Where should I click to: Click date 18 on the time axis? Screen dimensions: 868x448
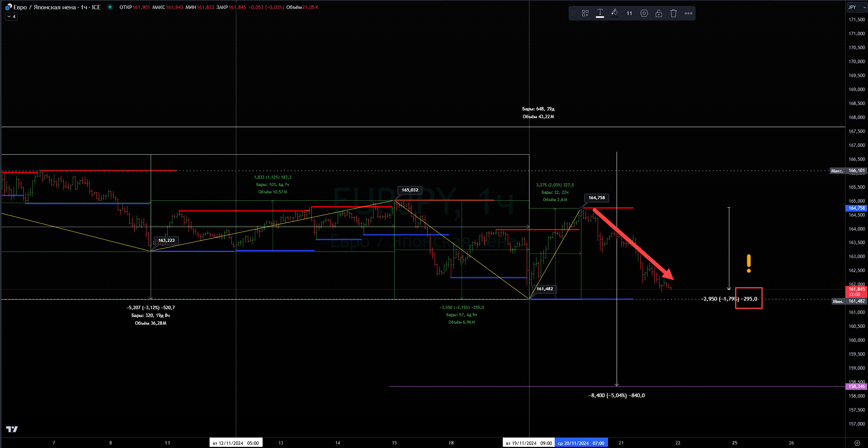coord(451,443)
